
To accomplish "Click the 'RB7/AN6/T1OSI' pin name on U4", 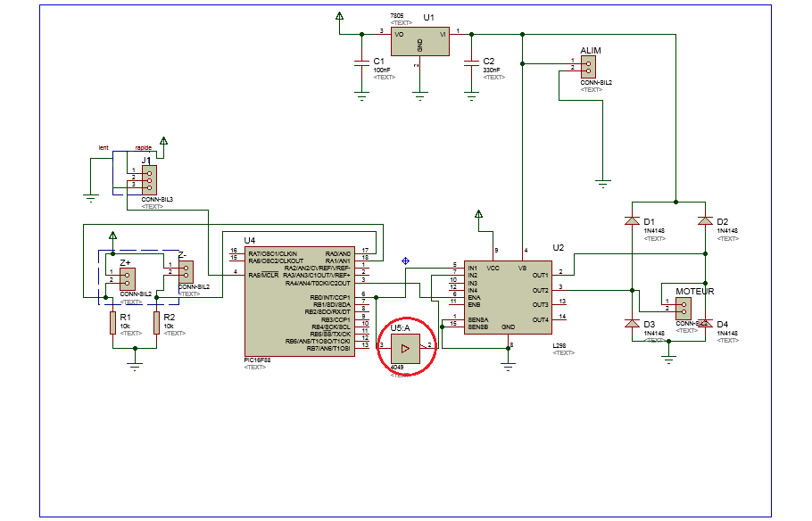I will pos(329,349).
